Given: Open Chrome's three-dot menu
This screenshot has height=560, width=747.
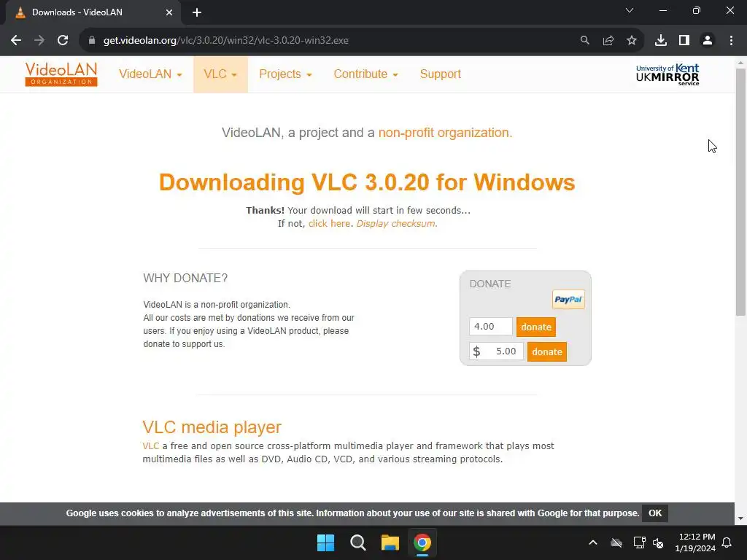Looking at the screenshot, I should click(731, 41).
